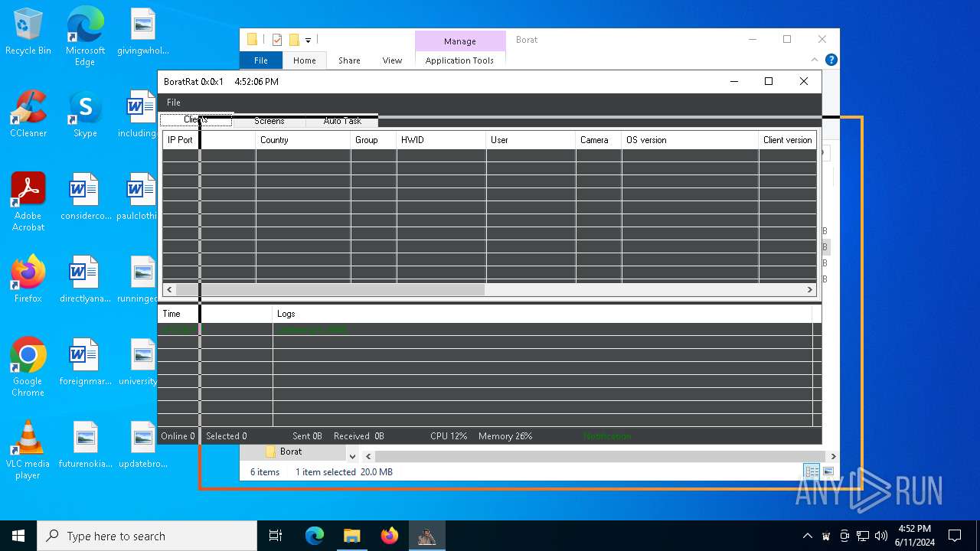Launch the Skype desktop shortcut

[x=85, y=114]
